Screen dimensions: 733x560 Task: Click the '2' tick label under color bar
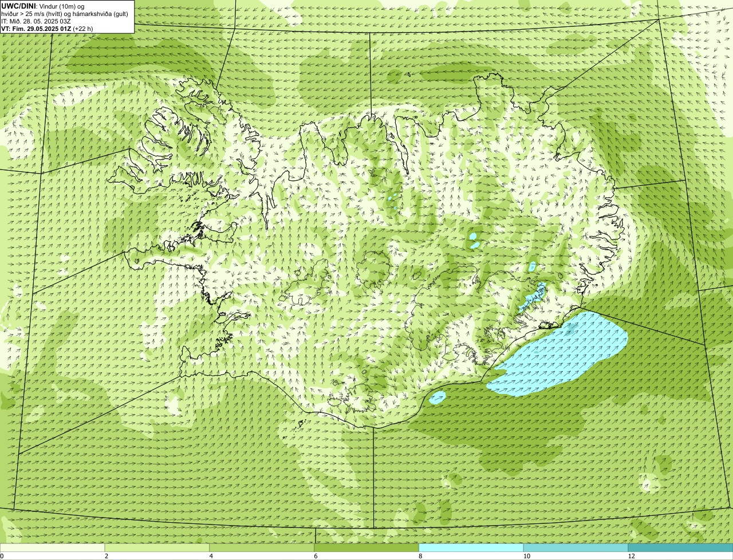click(107, 556)
